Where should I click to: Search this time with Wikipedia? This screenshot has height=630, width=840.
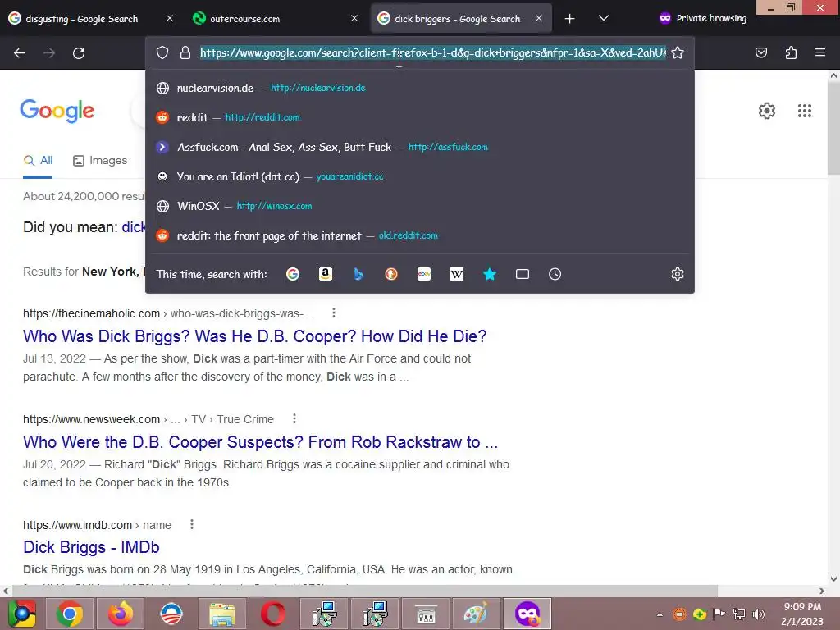[457, 274]
